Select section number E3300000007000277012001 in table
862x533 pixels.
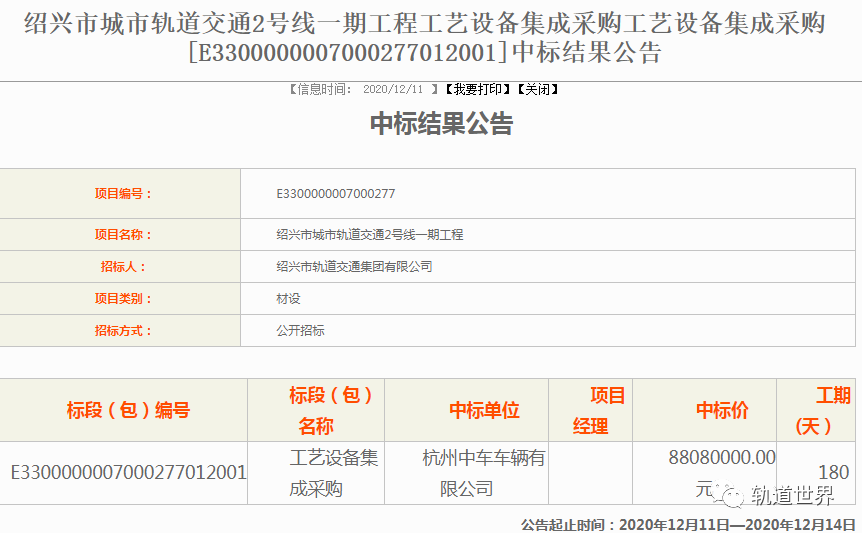pyautogui.click(x=128, y=473)
